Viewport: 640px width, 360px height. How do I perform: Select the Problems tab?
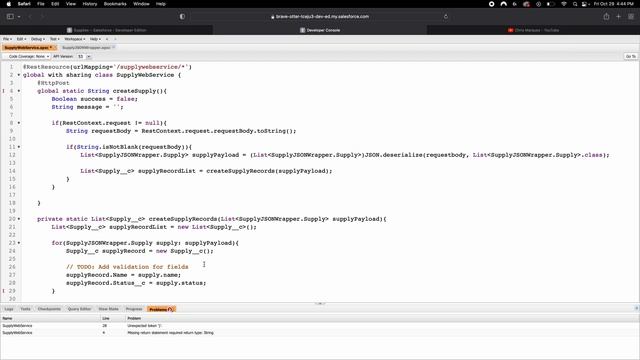[x=161, y=309]
